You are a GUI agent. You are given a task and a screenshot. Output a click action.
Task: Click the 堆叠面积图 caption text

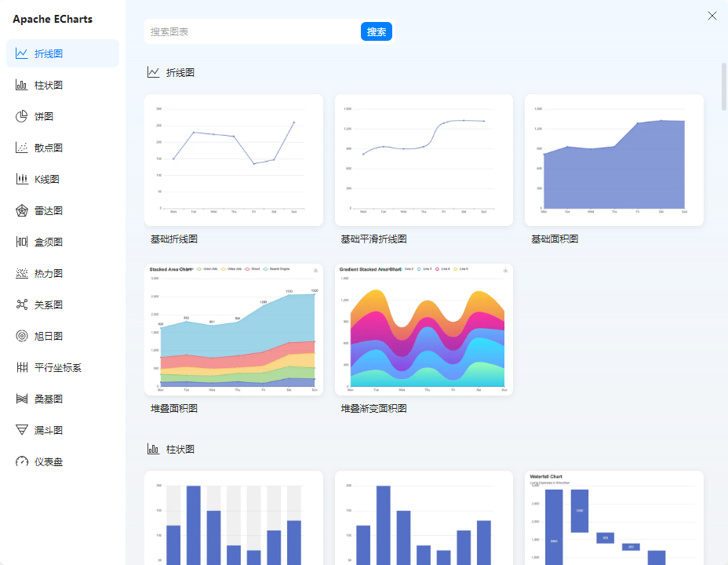click(174, 409)
